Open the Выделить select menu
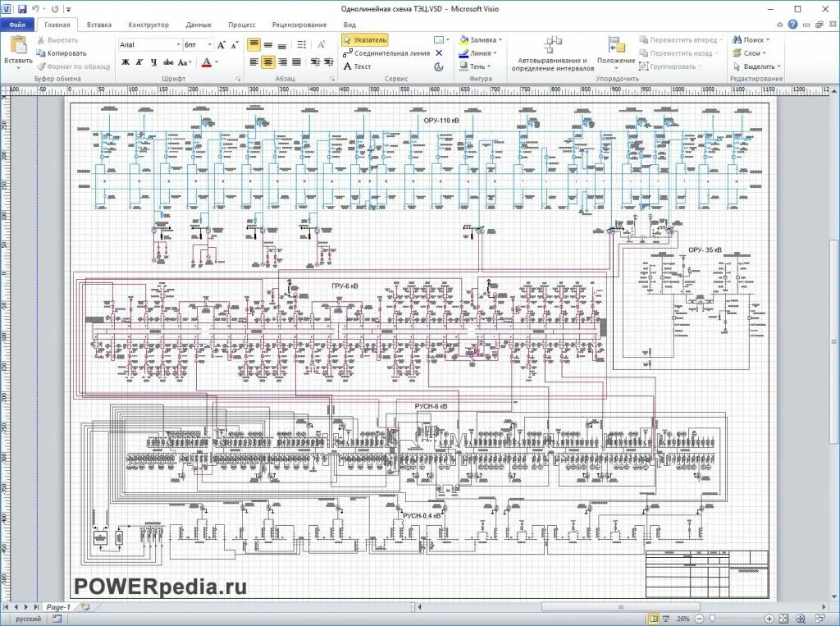The image size is (840, 626). pos(756,66)
